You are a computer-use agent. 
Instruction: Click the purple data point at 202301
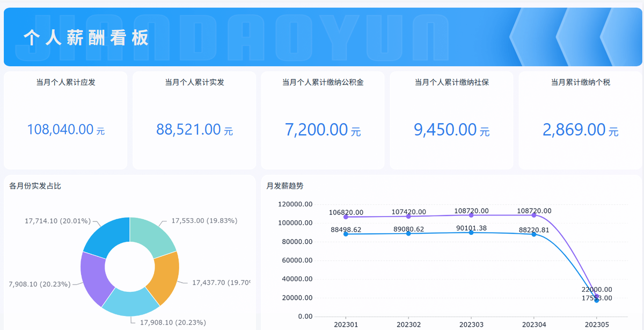pyautogui.click(x=346, y=217)
